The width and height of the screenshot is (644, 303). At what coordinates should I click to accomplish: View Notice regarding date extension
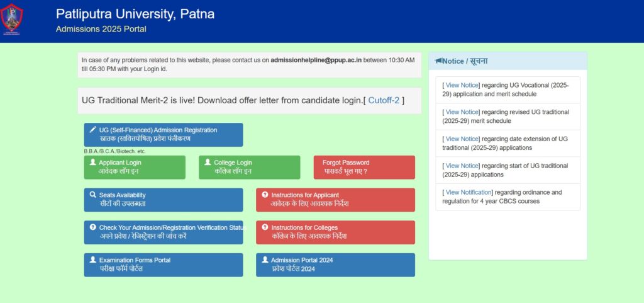[462, 139]
